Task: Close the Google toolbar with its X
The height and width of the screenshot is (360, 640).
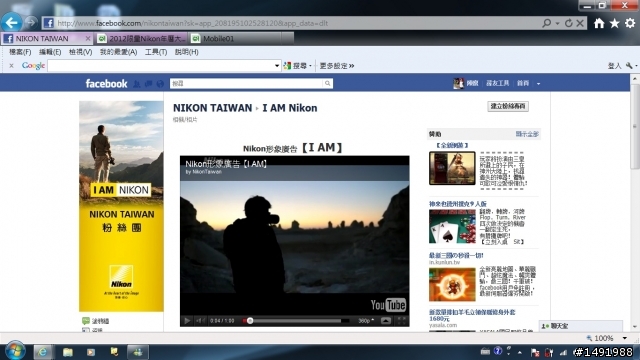Action: point(11,66)
